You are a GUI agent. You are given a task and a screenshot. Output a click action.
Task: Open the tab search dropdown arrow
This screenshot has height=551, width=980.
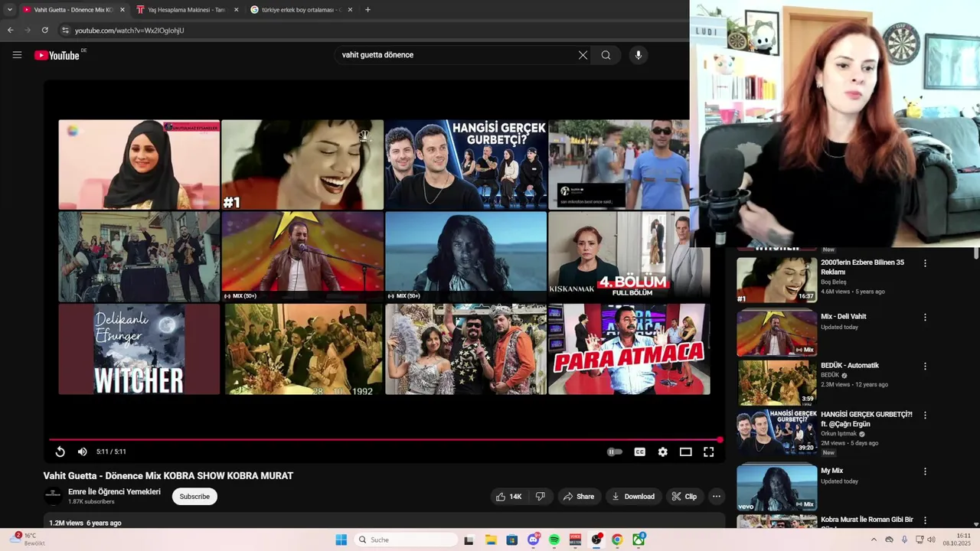[9, 10]
